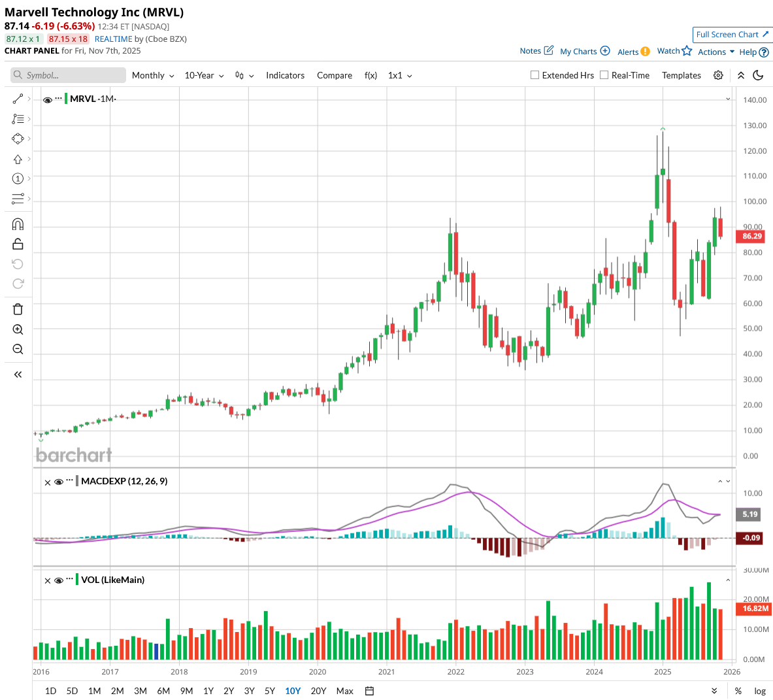Remove the VOL indicator pane
The height and width of the screenshot is (700, 773).
(47, 580)
